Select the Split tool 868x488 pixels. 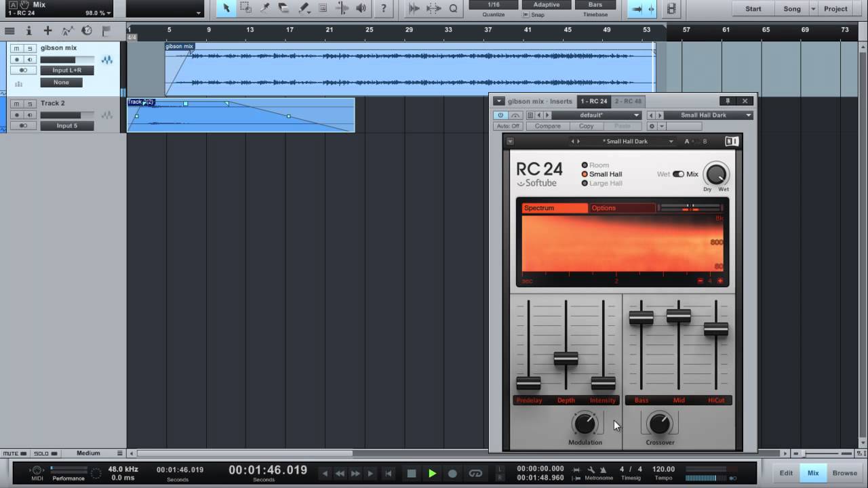point(265,8)
